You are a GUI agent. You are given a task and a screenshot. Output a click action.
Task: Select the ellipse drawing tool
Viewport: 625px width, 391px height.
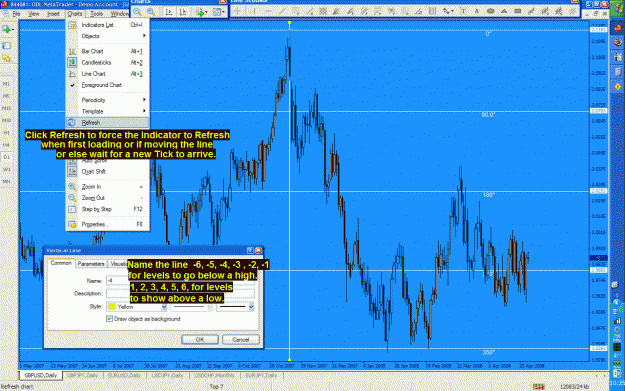pyautogui.click(x=491, y=11)
